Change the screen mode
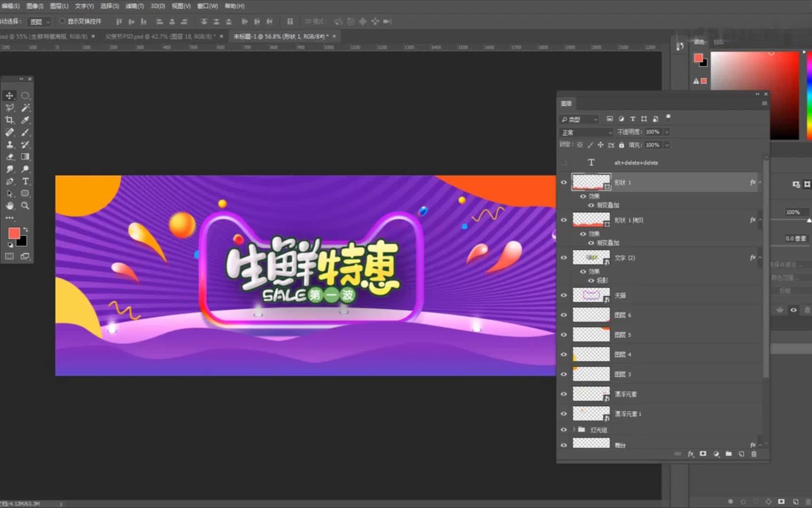The height and width of the screenshot is (508, 812). coord(25,256)
